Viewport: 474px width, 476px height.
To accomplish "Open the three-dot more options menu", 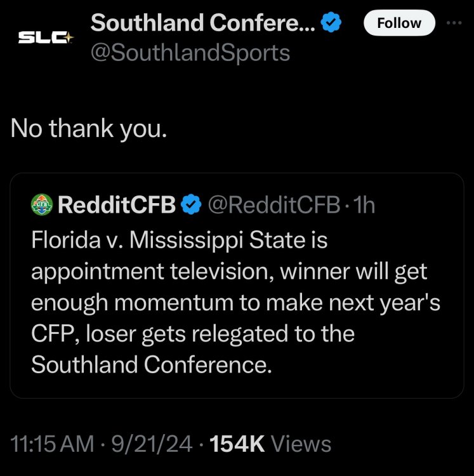I will (454, 23).
